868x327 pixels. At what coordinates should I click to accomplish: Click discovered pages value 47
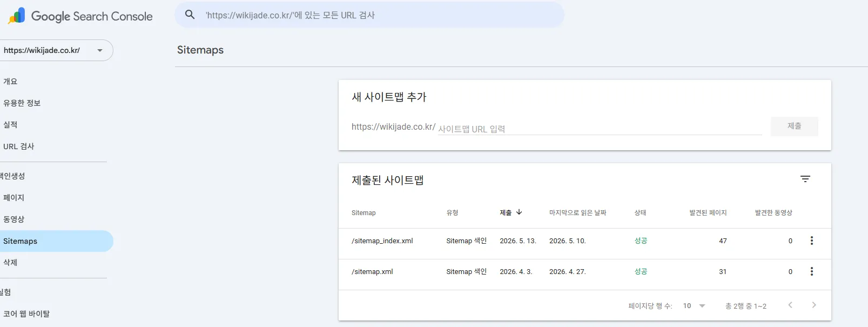tap(723, 241)
